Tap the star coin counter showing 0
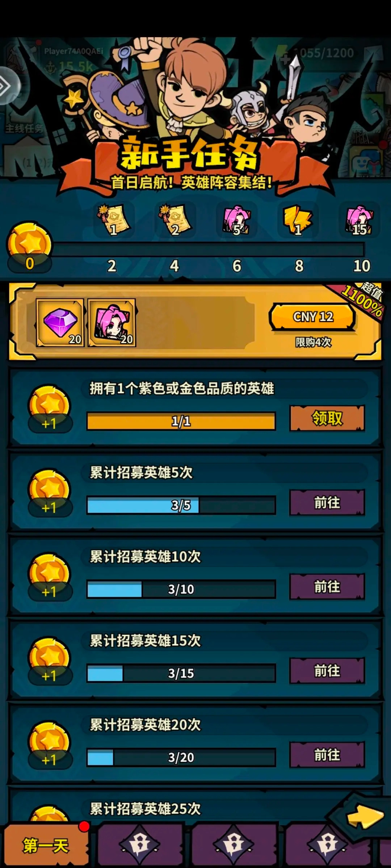 pyautogui.click(x=30, y=248)
